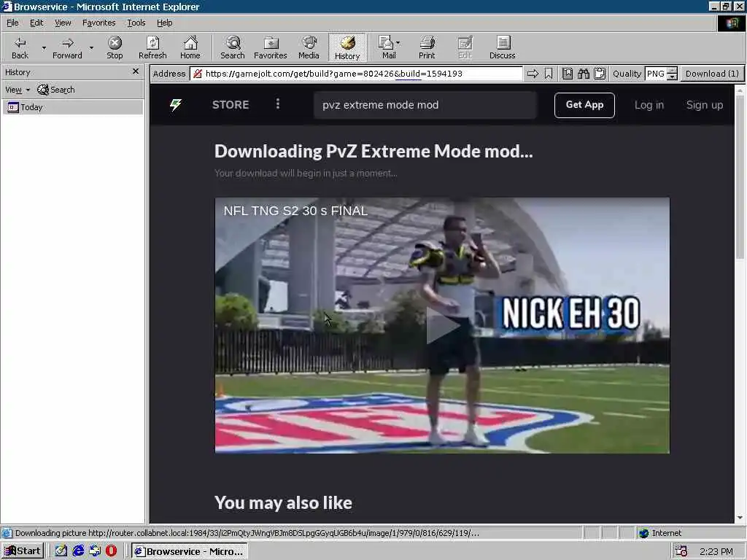The height and width of the screenshot is (560, 747).
Task: Refresh the current page
Action: pos(152,47)
